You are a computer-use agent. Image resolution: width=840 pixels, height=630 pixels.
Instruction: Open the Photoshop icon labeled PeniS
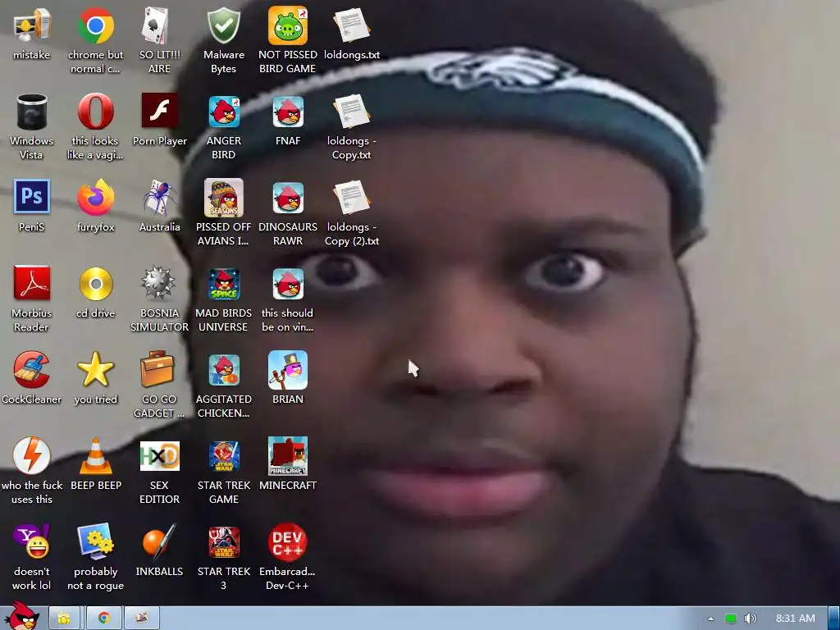coord(32,197)
